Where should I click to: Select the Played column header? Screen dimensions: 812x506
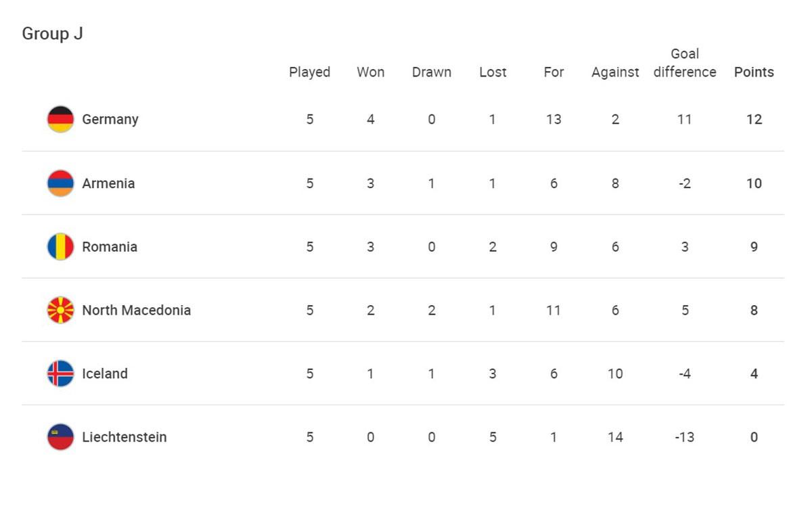(310, 72)
